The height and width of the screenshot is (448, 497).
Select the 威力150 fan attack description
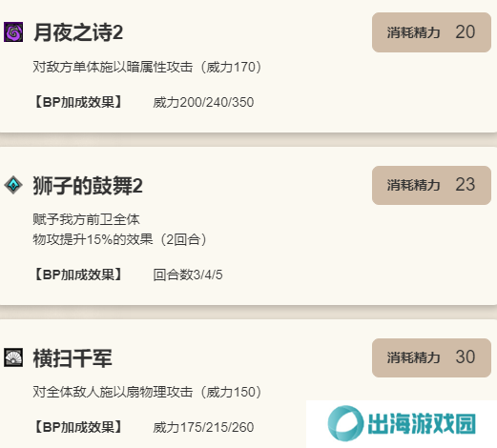tap(147, 392)
